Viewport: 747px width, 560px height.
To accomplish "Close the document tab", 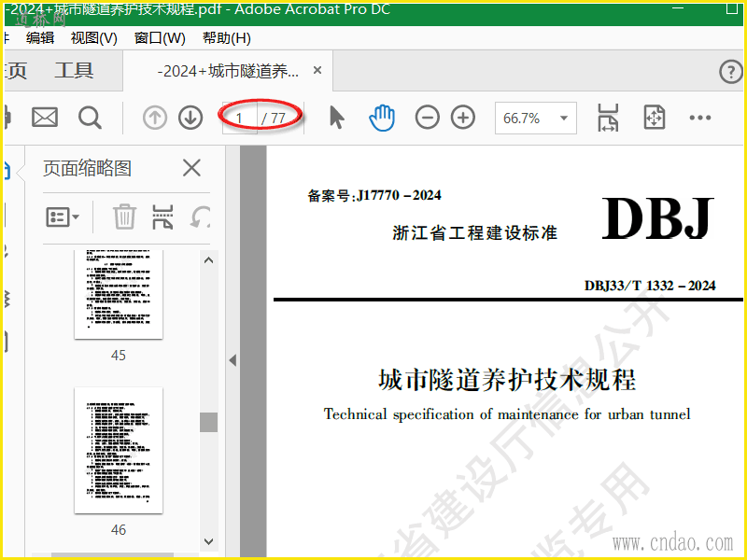I will [x=317, y=71].
